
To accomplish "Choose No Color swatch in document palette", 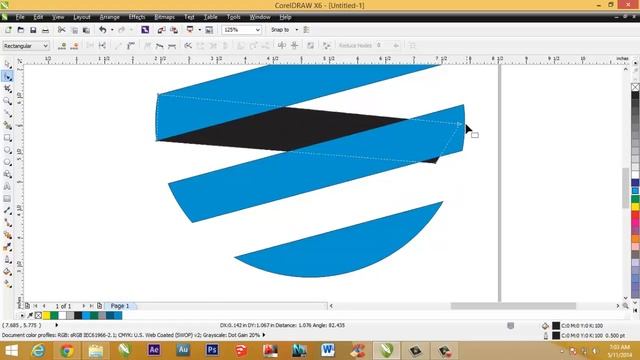I will click(38, 316).
